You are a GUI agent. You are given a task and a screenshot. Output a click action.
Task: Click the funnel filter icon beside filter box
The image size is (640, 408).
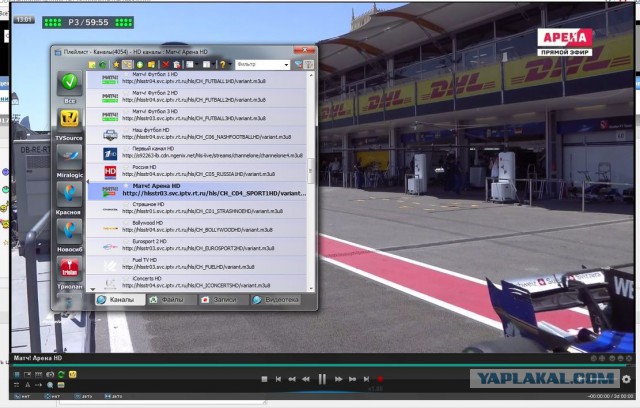(x=298, y=64)
